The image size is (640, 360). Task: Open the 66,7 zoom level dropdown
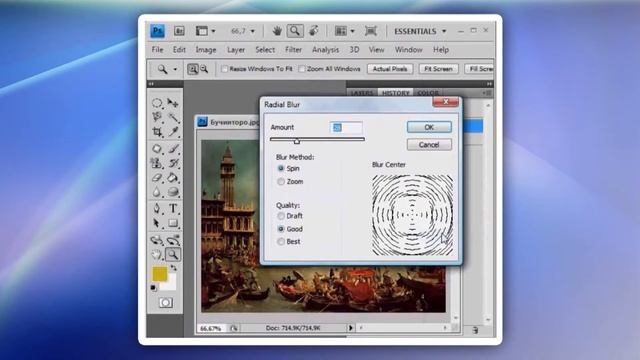point(253,31)
